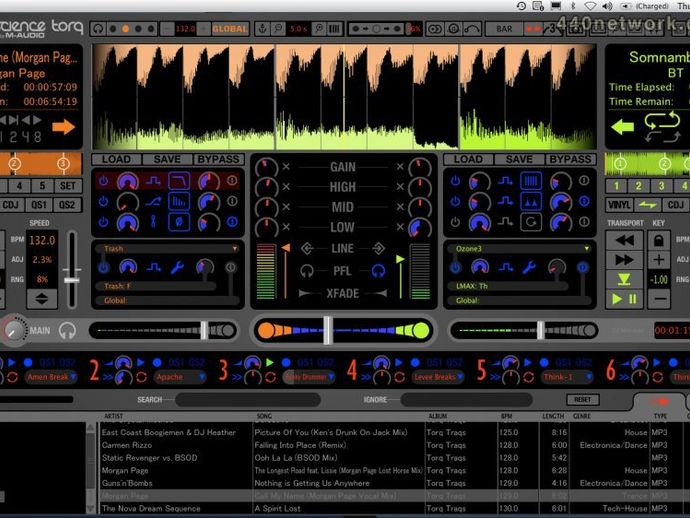Toggle left deck PFL headphone cue
This screenshot has width=690, height=518.
[x=307, y=271]
